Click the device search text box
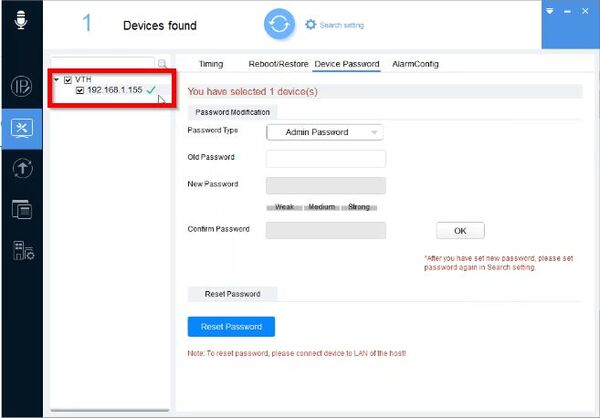 (103, 63)
